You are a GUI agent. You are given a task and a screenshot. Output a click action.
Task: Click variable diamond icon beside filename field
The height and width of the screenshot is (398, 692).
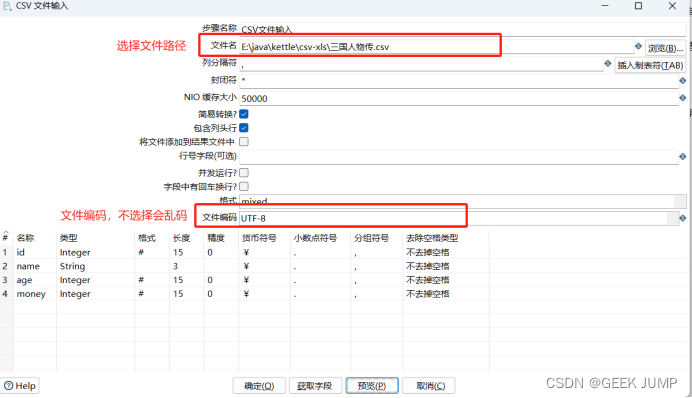[x=638, y=46]
